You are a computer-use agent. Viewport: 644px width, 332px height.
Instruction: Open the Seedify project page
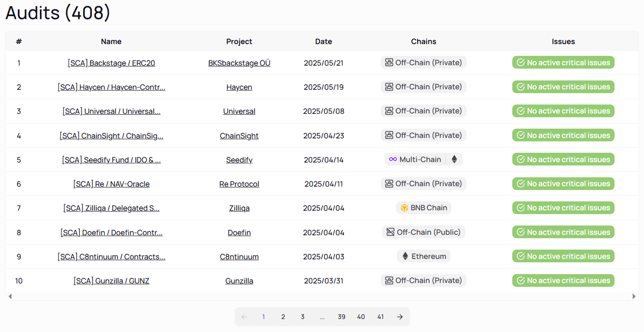[239, 160]
